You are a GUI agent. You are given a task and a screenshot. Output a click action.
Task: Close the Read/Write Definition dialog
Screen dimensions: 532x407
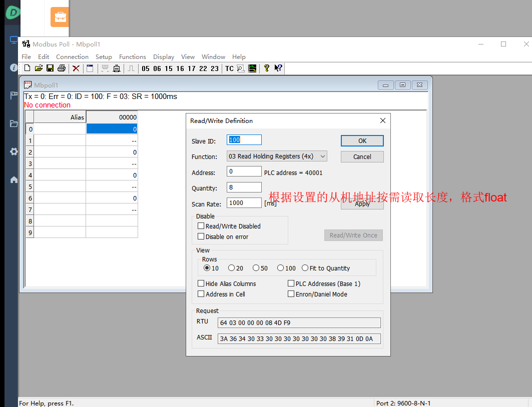tap(383, 120)
